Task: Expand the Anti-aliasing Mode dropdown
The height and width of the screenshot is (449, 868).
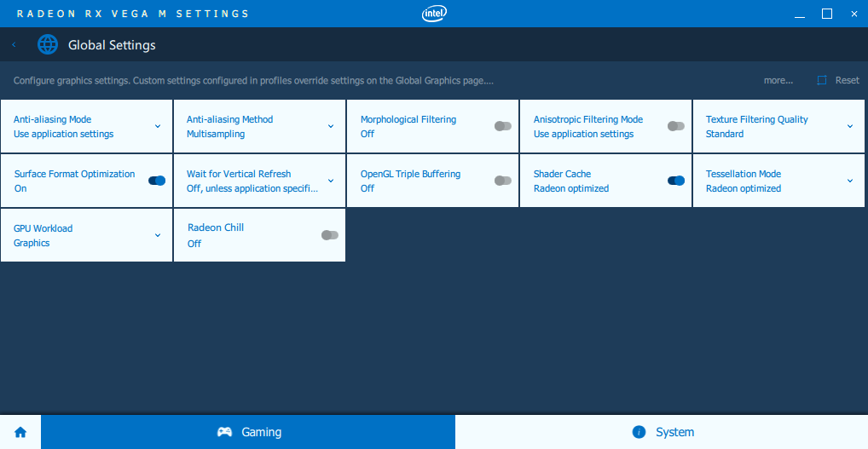Action: [x=158, y=126]
